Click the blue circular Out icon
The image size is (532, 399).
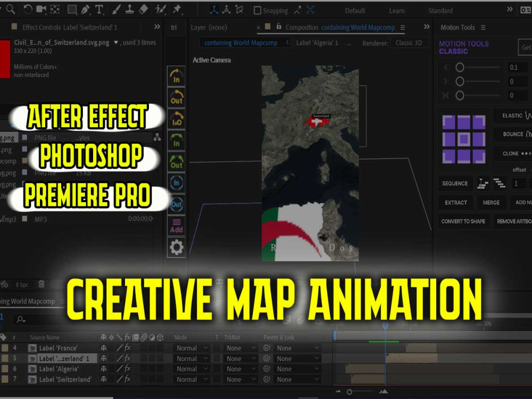176,204
